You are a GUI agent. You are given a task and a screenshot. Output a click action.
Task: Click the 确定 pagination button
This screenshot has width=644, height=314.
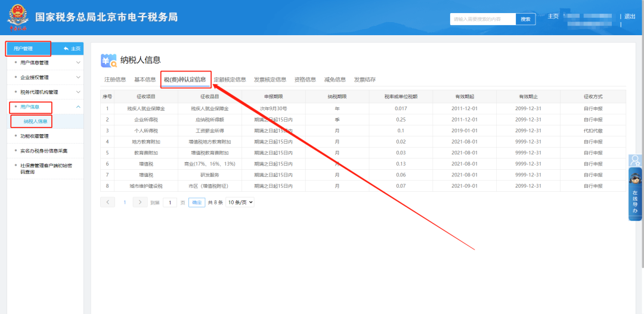[x=197, y=202]
